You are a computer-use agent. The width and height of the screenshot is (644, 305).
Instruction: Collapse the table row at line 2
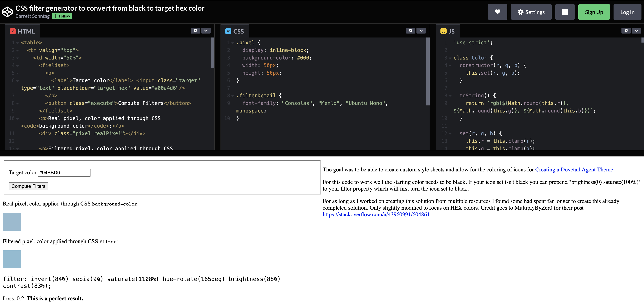[17, 50]
